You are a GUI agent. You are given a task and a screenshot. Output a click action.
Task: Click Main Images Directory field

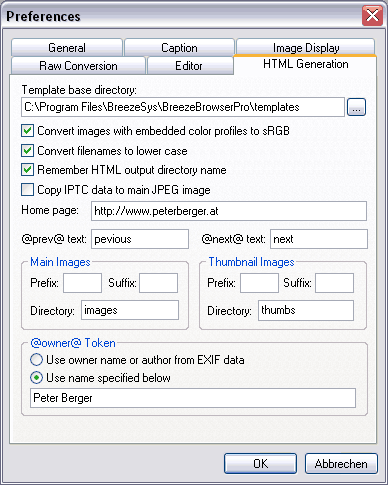point(130,310)
